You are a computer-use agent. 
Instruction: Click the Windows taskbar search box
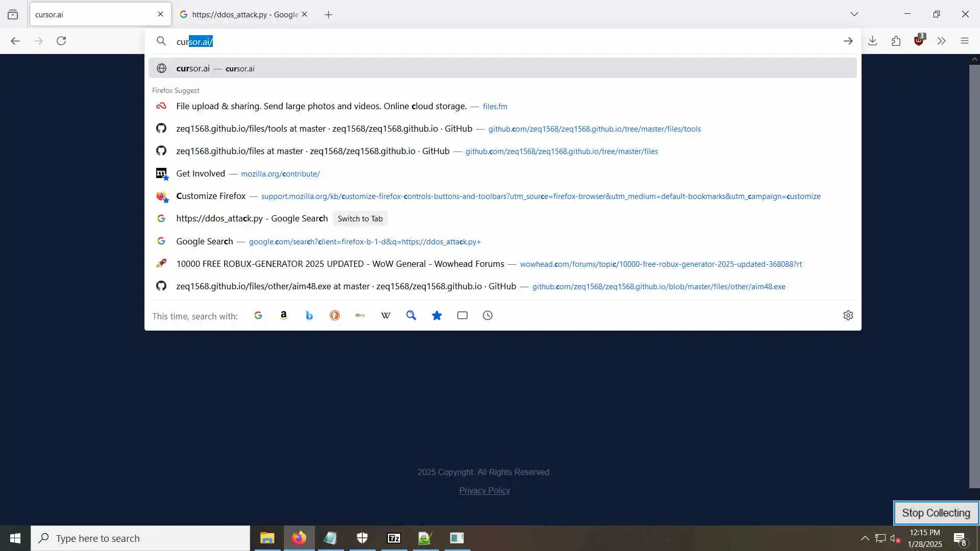140,538
